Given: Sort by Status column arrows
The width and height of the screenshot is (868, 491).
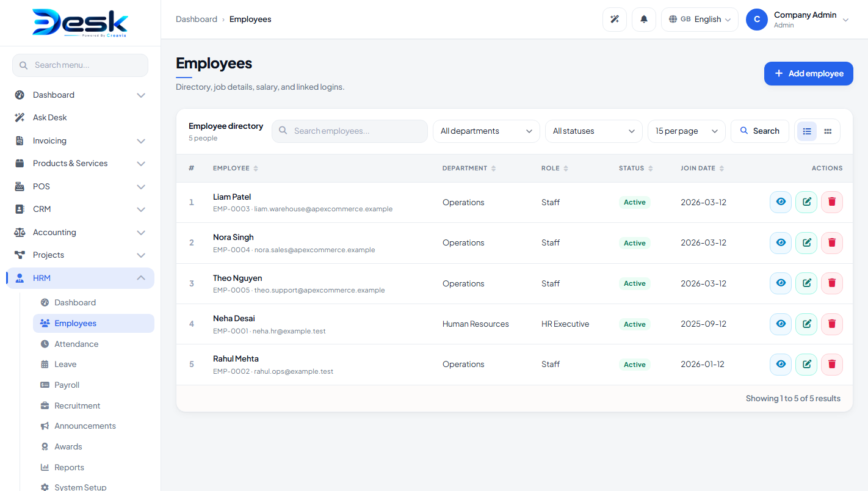Looking at the screenshot, I should point(651,169).
